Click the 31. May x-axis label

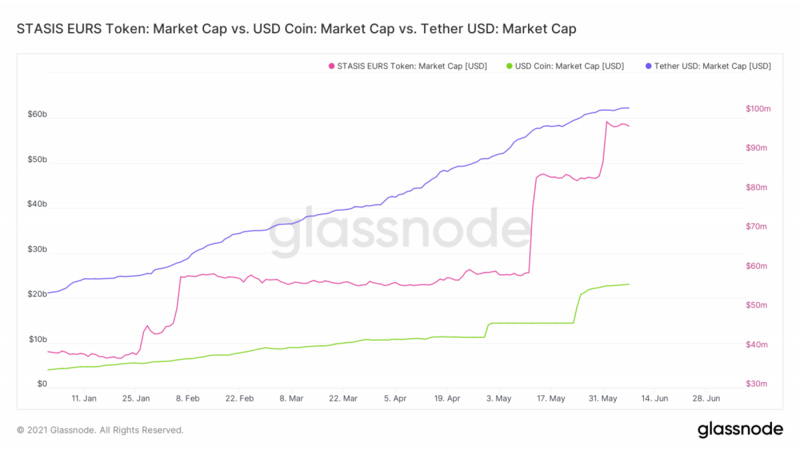pos(603,398)
